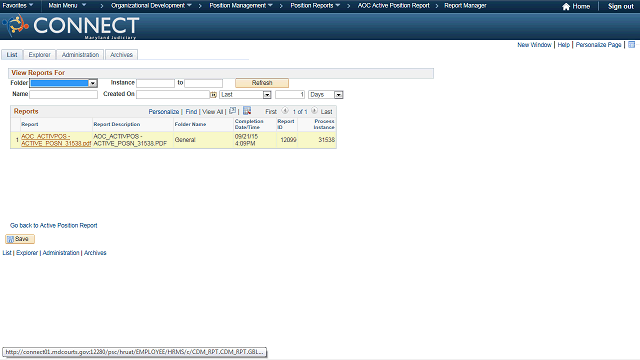Viewport: 640px width, 360px height.
Task: Click the Report ID value 12099
Action: tap(288, 140)
